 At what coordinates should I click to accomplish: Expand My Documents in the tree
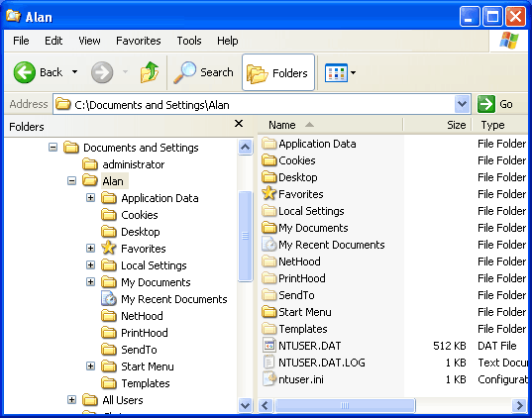90,282
